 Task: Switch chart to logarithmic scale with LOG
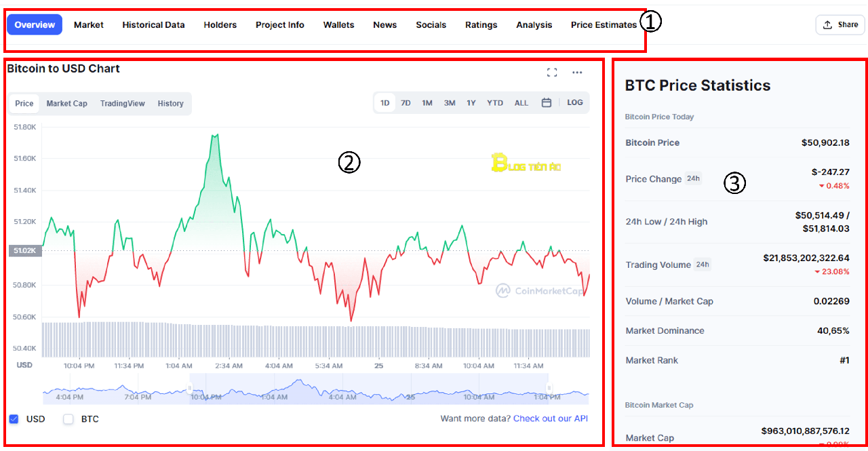[574, 102]
